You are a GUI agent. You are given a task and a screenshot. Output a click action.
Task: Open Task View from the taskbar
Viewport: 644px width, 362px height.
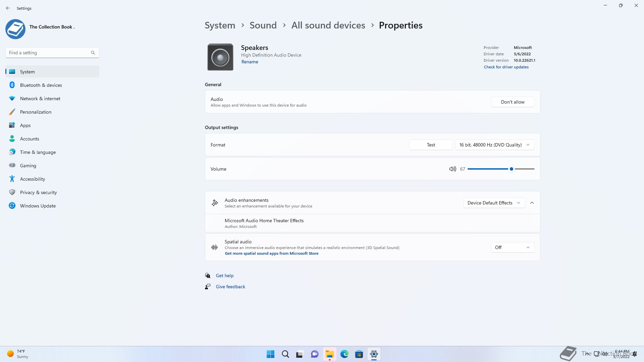[x=300, y=354]
